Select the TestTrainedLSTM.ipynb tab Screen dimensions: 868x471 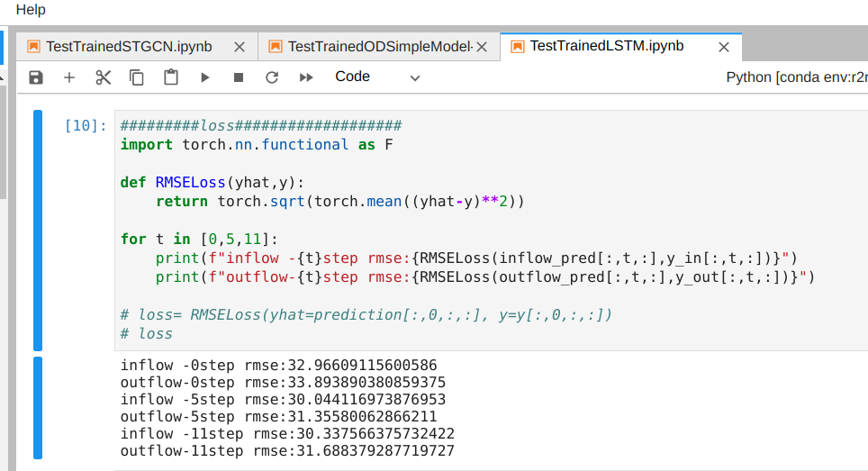point(606,46)
